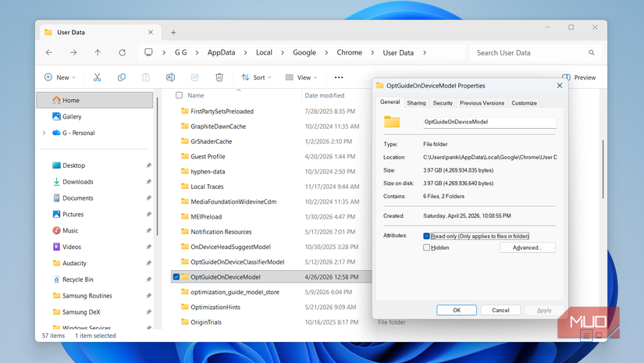644x363 pixels.
Task: Open Recycle Bin in the sidebar
Action: tap(77, 279)
